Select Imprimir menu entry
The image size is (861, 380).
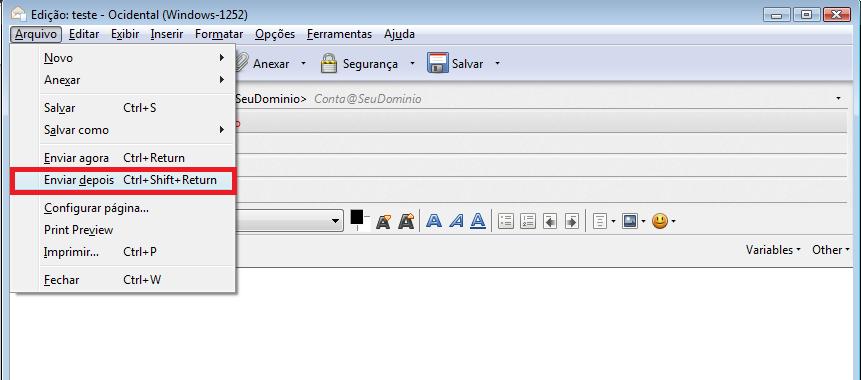[123, 252]
